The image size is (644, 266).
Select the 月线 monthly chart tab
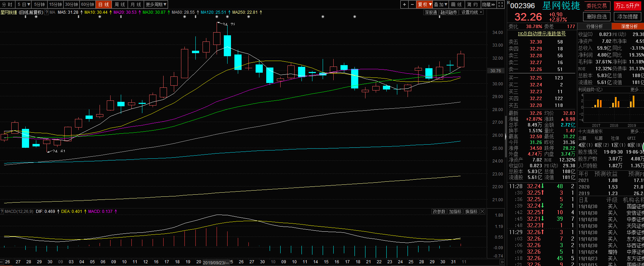pyautogui.click(x=136, y=4)
